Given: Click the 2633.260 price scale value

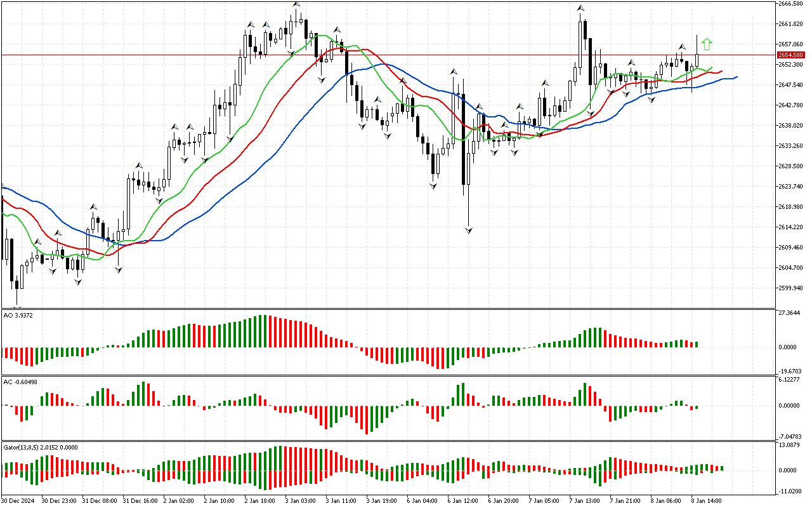Looking at the screenshot, I should click(x=790, y=146).
